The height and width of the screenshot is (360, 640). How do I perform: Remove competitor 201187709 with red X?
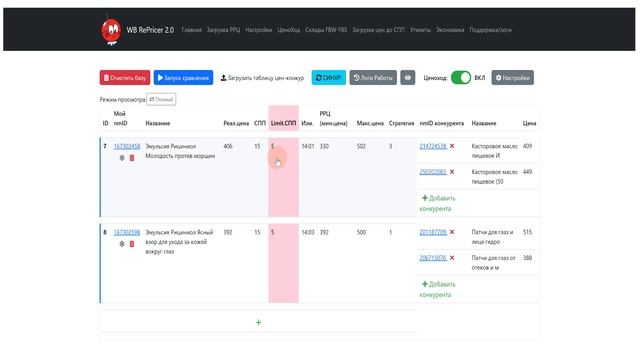(x=452, y=232)
